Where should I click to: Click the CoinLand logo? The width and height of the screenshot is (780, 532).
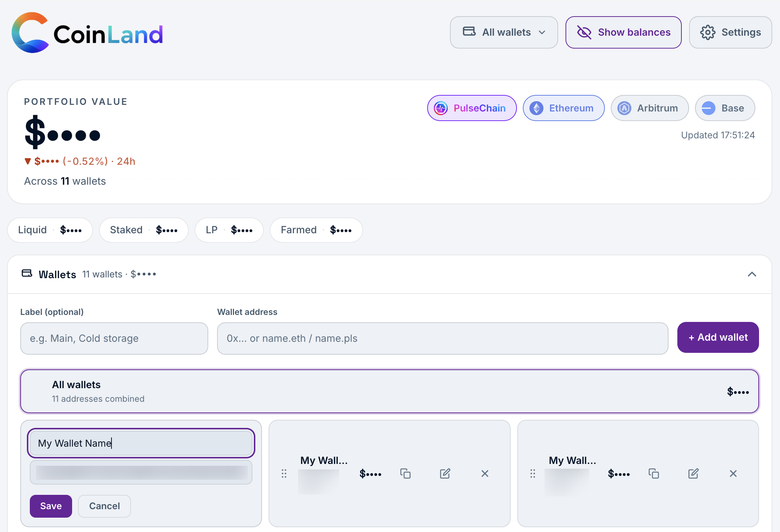point(87,33)
